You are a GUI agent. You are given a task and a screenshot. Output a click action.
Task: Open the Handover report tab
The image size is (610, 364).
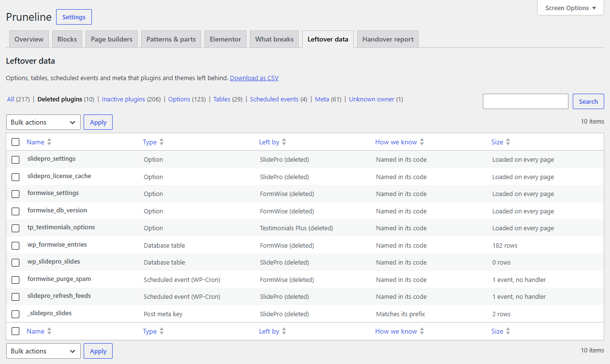(x=388, y=39)
